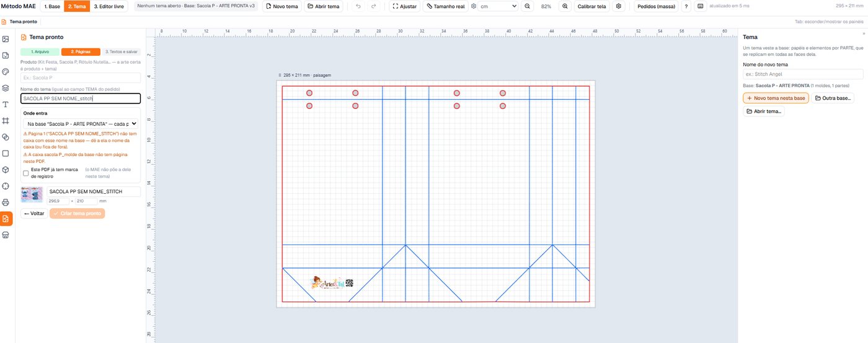868x343 pixels.
Task: Click the 'Outra base...' button
Action: click(833, 98)
